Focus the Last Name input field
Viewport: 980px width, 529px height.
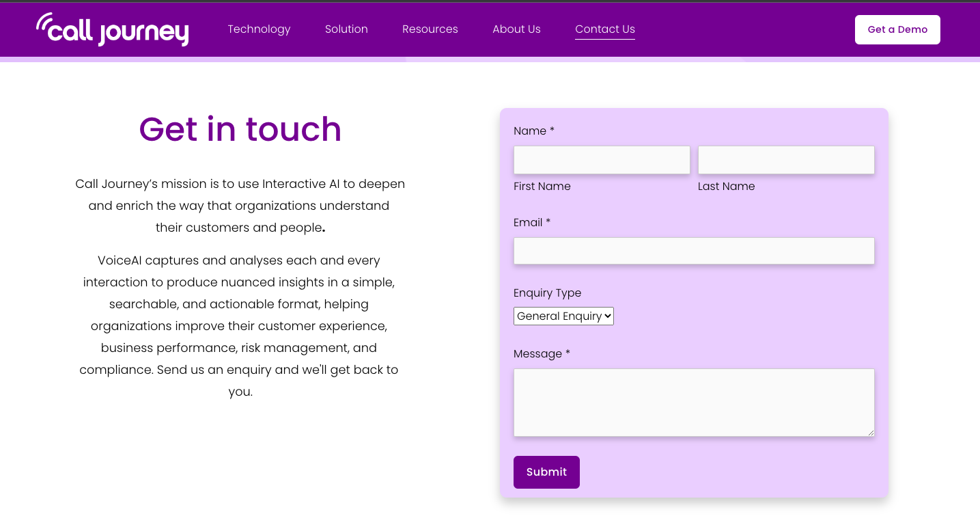[x=786, y=160]
